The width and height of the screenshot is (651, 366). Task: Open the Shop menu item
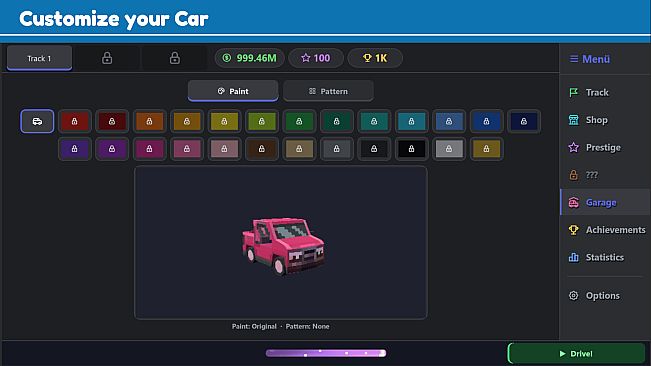pyautogui.click(x=605, y=120)
